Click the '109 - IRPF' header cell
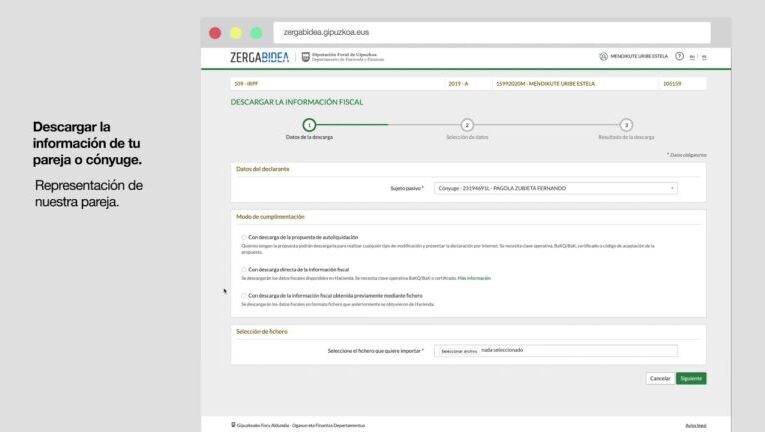The image size is (765, 432). tap(337, 84)
